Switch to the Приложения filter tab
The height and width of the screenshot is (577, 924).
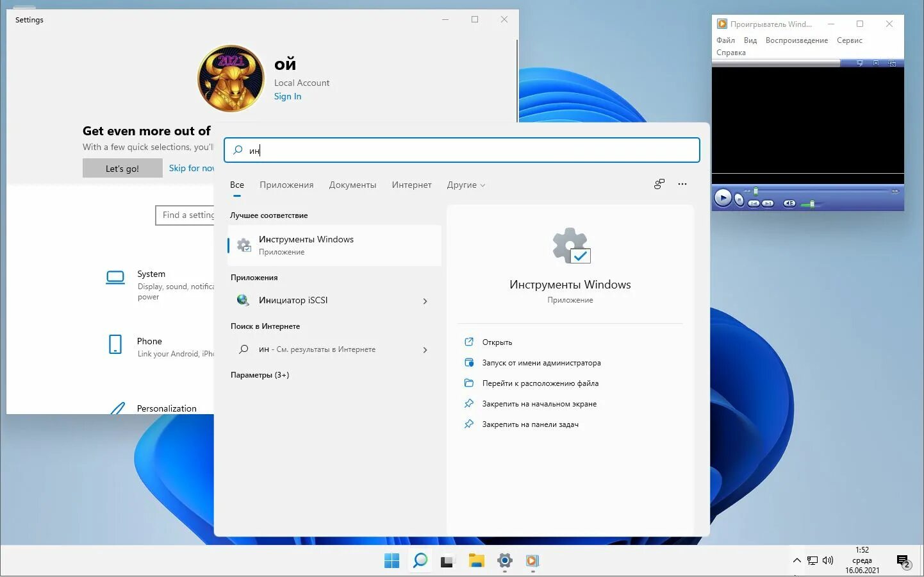[286, 185]
